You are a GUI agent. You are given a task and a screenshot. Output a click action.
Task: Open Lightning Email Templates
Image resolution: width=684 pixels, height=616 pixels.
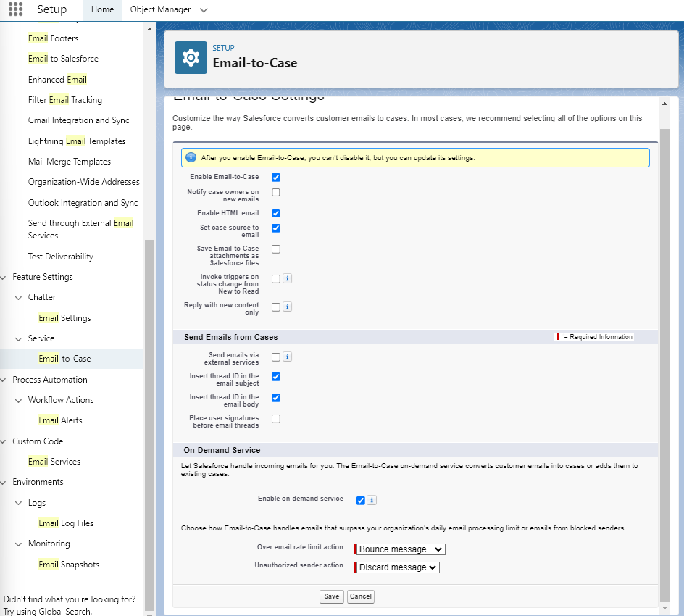click(77, 141)
